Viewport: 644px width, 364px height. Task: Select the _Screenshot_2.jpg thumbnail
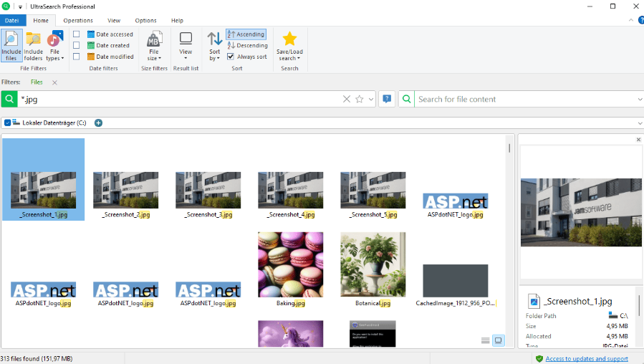point(125,190)
